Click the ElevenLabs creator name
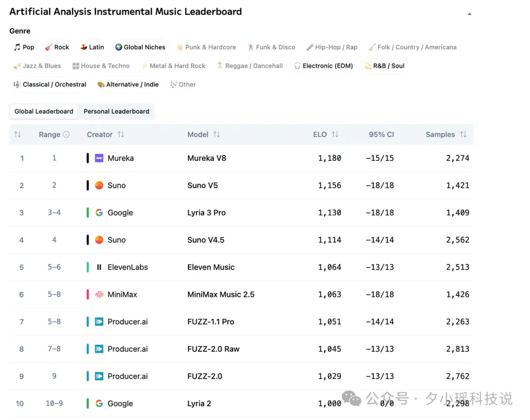This screenshot has width=530, height=420. pyautogui.click(x=128, y=267)
